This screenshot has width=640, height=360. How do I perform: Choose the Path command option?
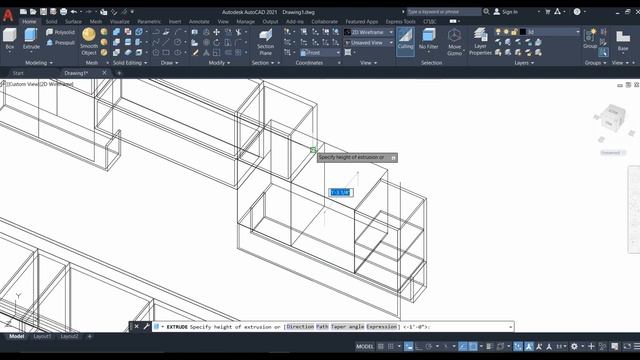(x=322, y=327)
